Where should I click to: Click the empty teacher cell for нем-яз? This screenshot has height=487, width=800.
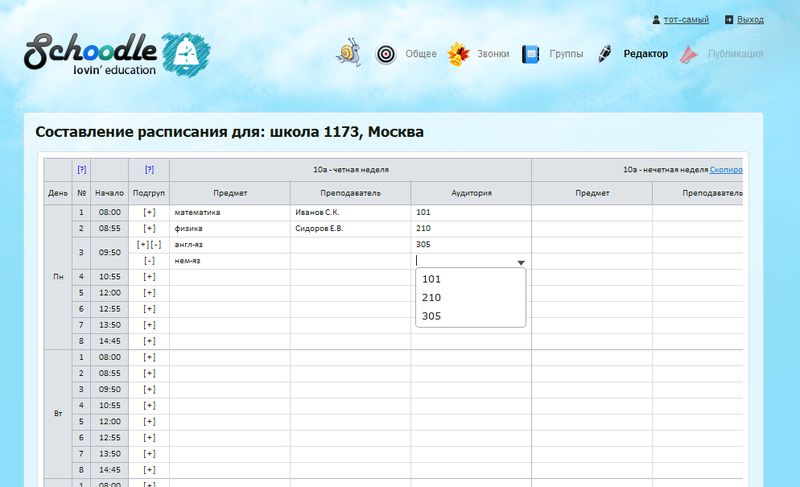[x=351, y=261]
